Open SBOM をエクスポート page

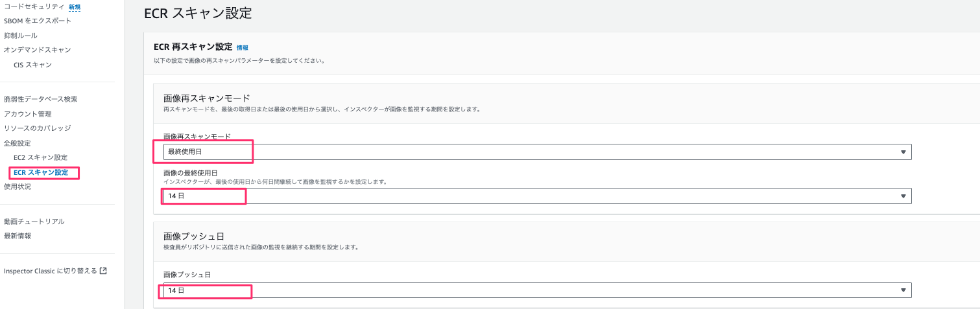click(x=38, y=21)
